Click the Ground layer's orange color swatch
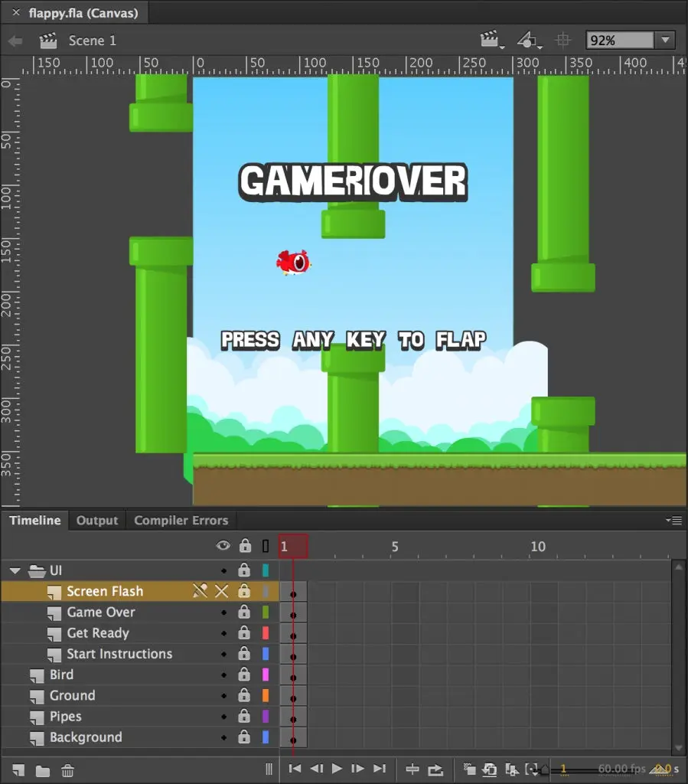The height and width of the screenshot is (784, 688). click(x=266, y=696)
